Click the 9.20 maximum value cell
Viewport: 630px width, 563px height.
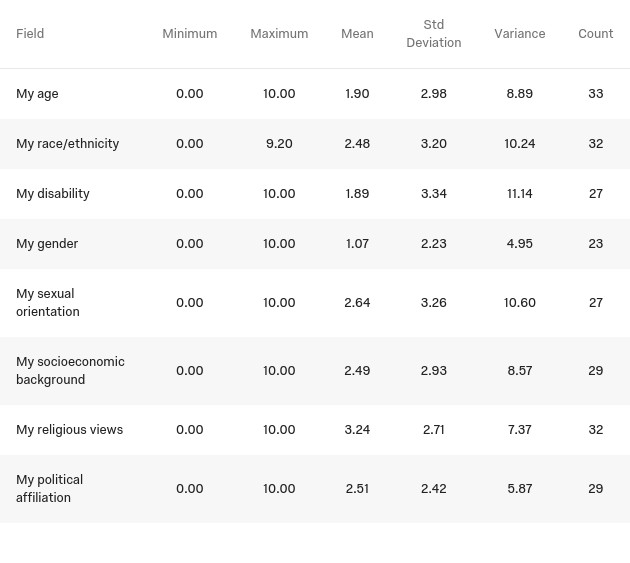click(x=279, y=144)
